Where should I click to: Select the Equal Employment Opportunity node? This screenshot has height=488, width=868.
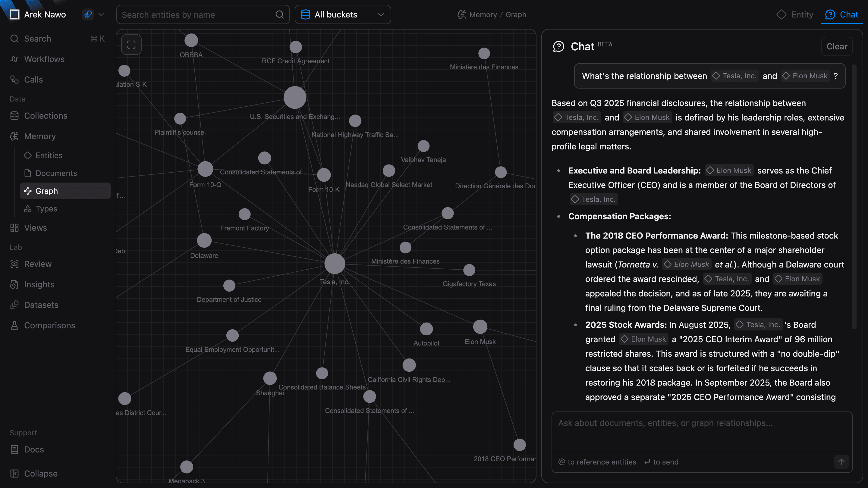point(232,336)
